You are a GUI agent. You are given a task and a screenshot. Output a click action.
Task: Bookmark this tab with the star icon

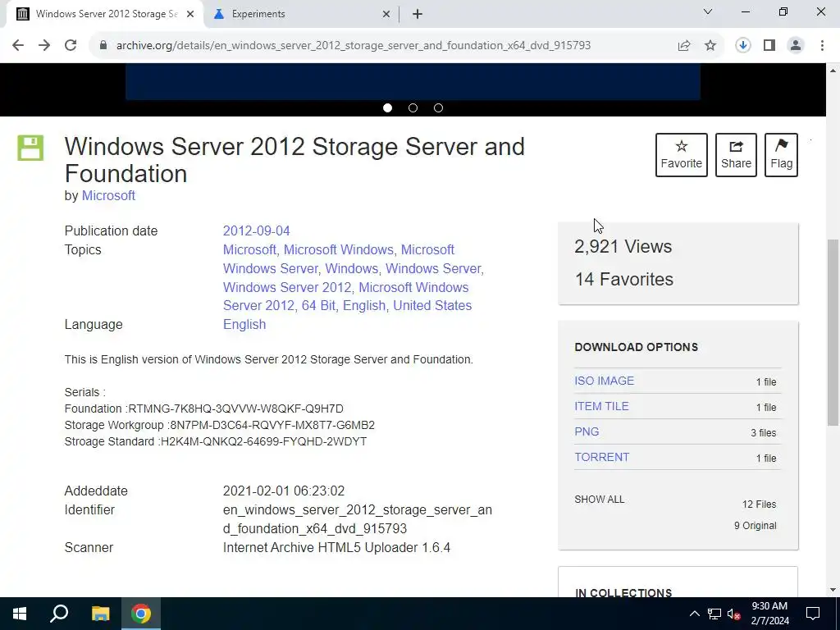710,46
